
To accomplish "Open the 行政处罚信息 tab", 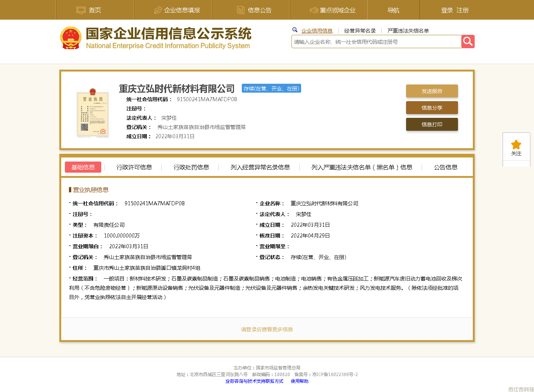I will 192,167.
